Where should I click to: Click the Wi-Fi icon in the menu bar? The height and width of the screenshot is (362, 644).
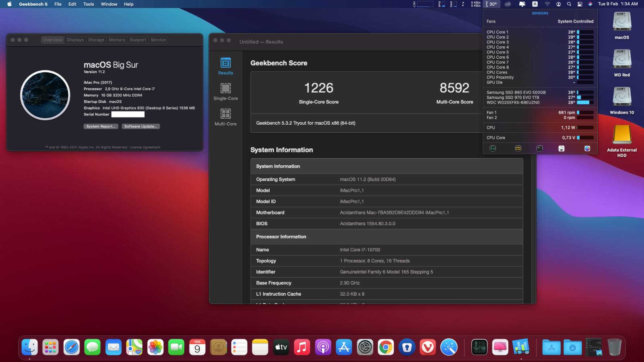(x=547, y=4)
